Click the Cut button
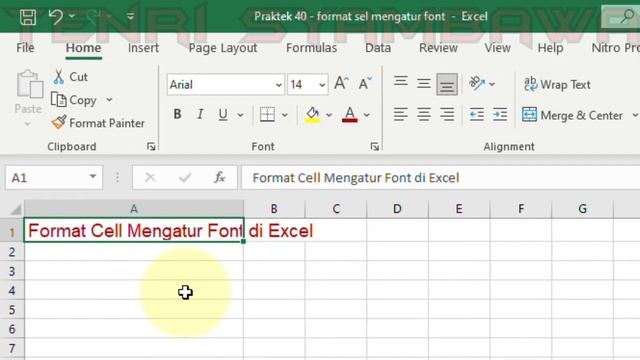 tap(71, 77)
